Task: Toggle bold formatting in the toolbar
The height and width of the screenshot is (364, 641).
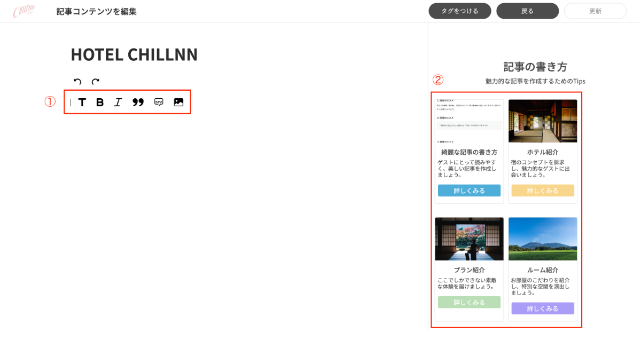Action: click(x=100, y=102)
